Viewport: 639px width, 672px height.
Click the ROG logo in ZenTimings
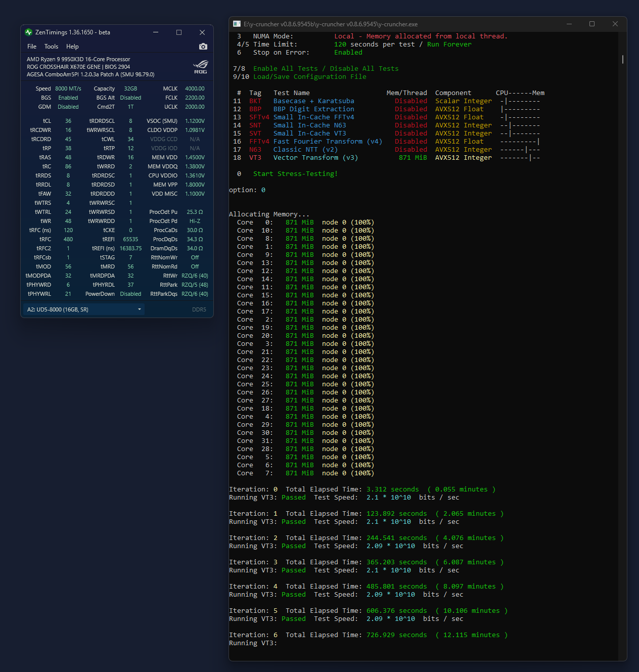201,67
